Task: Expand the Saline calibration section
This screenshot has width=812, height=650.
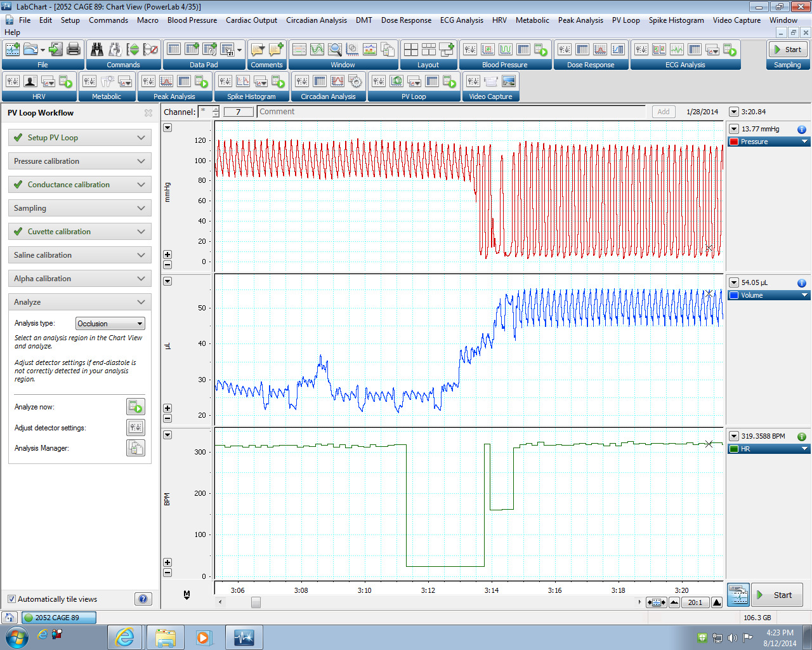Action: click(79, 255)
